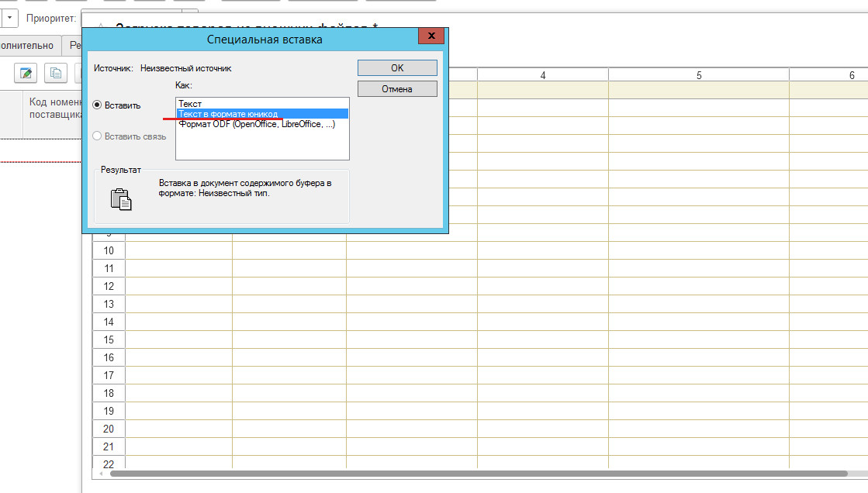
Task: Open dropdown arrow left of Приоритет
Action: (x=9, y=17)
